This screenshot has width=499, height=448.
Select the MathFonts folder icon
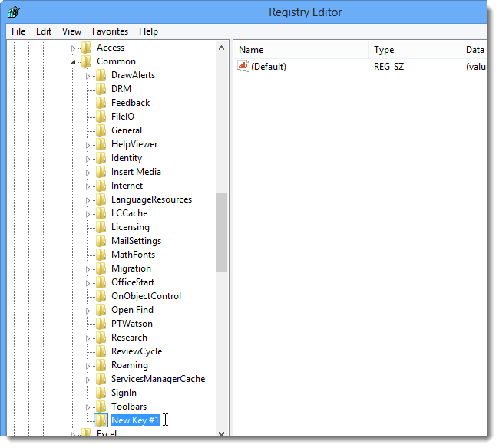click(x=101, y=255)
